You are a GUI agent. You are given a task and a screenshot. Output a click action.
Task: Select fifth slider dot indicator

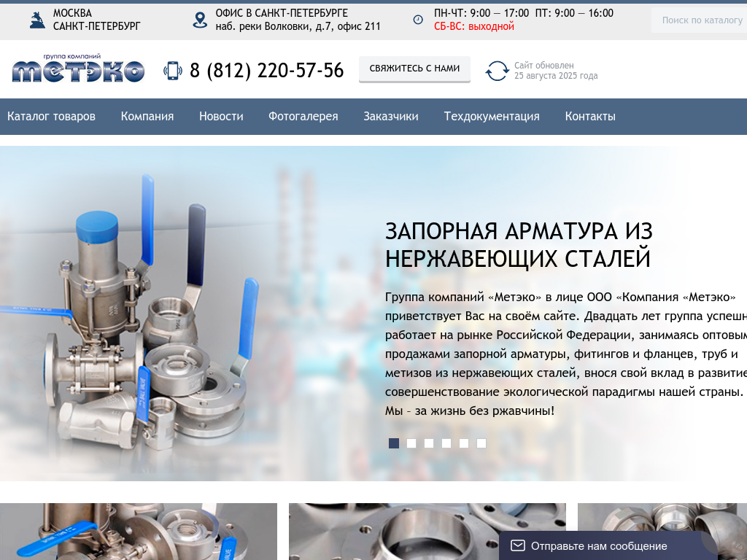tap(464, 443)
